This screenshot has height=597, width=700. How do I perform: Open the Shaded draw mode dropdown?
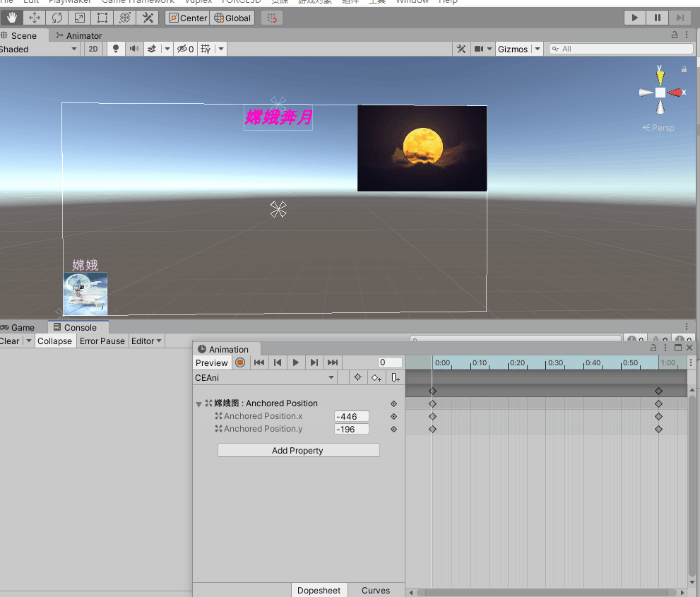tap(39, 49)
